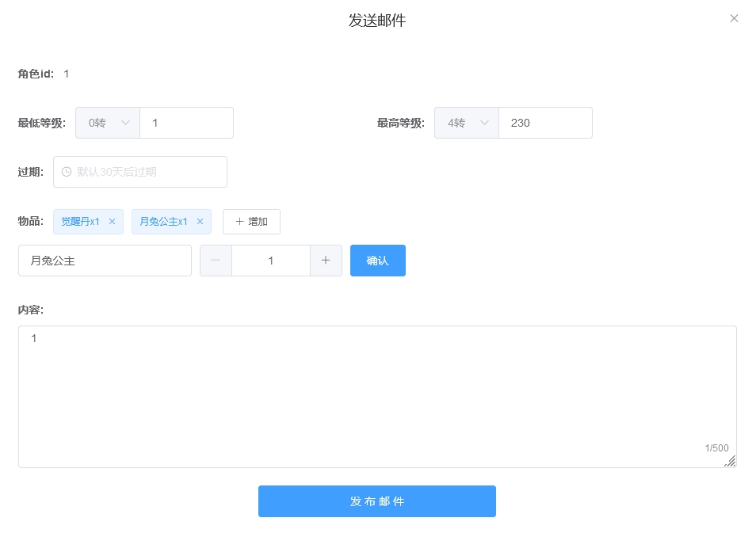This screenshot has width=756, height=533.
Task: Click the chevron on the minimum tier selector
Action: (x=125, y=123)
